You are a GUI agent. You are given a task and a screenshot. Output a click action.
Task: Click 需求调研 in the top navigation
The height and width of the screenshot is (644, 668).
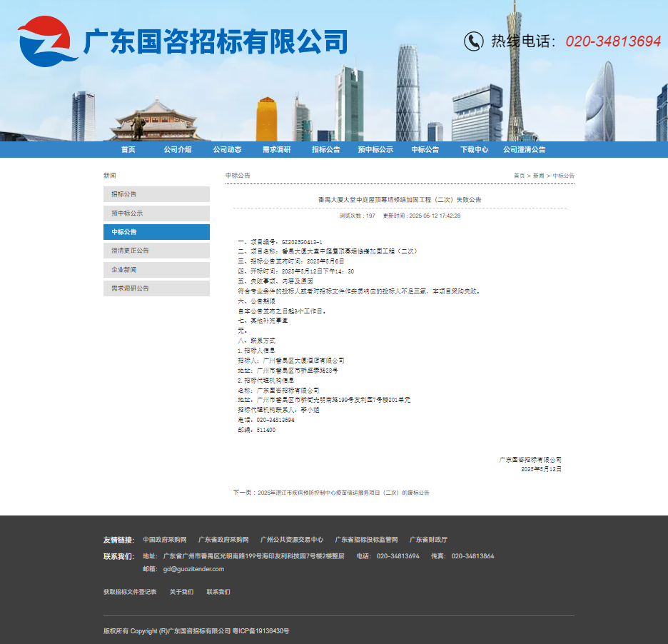point(276,150)
